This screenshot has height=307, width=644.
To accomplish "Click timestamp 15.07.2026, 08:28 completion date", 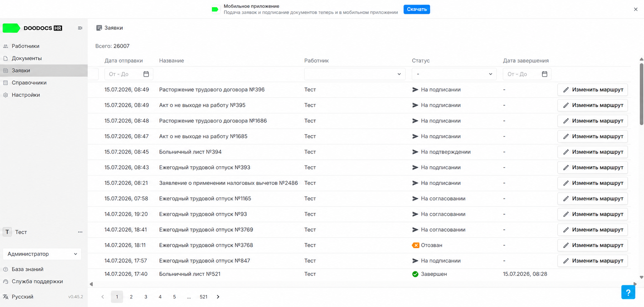I will 525,274.
